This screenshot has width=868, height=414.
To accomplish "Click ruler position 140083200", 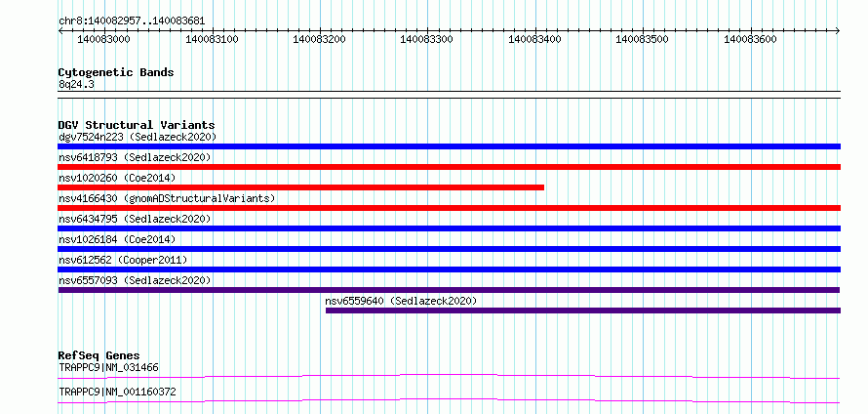I will point(320,39).
